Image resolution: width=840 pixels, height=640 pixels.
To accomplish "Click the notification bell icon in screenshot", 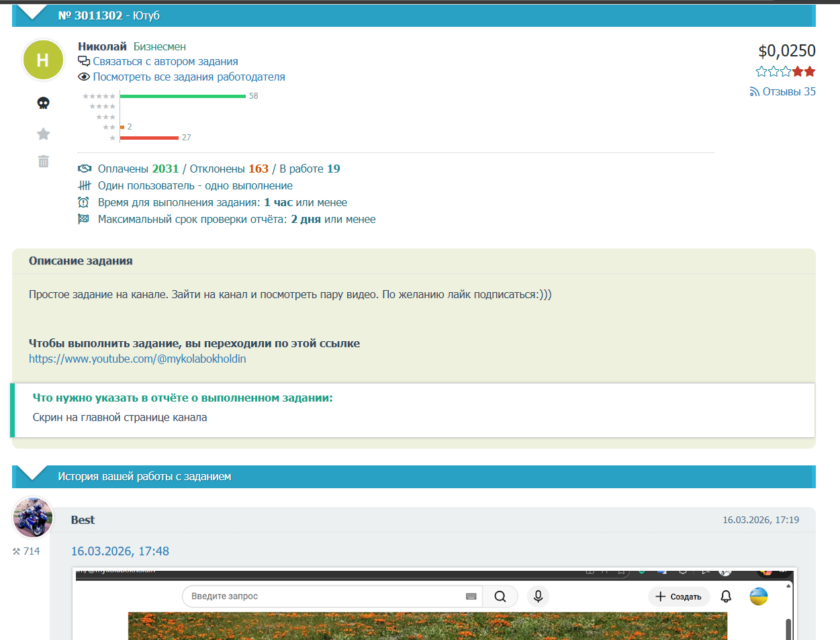I will [726, 596].
